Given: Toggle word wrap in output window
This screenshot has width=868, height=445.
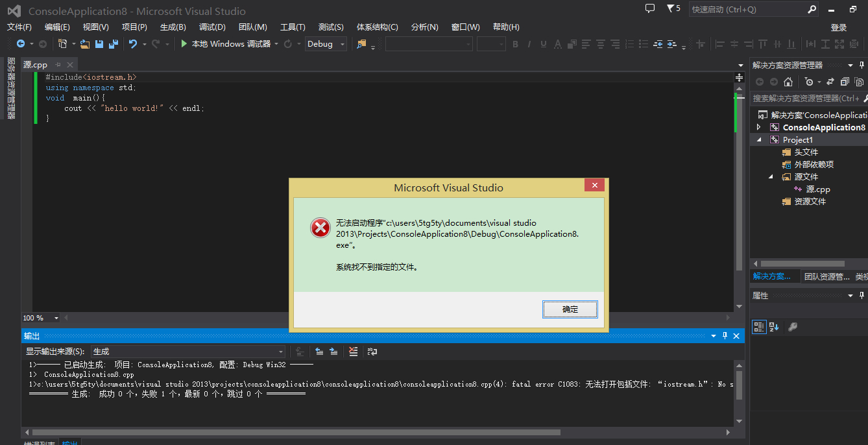Looking at the screenshot, I should click(372, 352).
